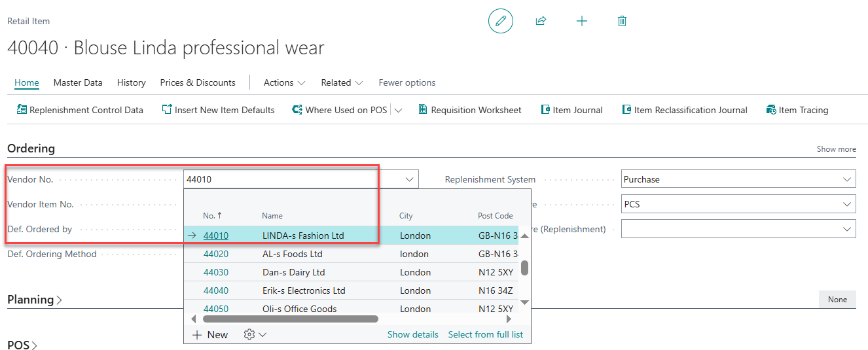Click the trash delete icon
Viewport: 868px width, 350px height.
tap(622, 21)
